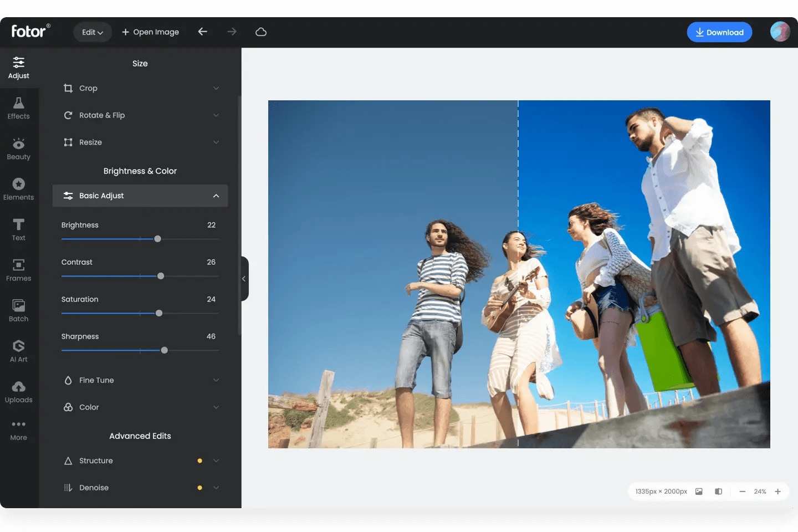Click the zoom percentage display showing 24%
Viewport: 798px width, 532px height.
pyautogui.click(x=760, y=492)
